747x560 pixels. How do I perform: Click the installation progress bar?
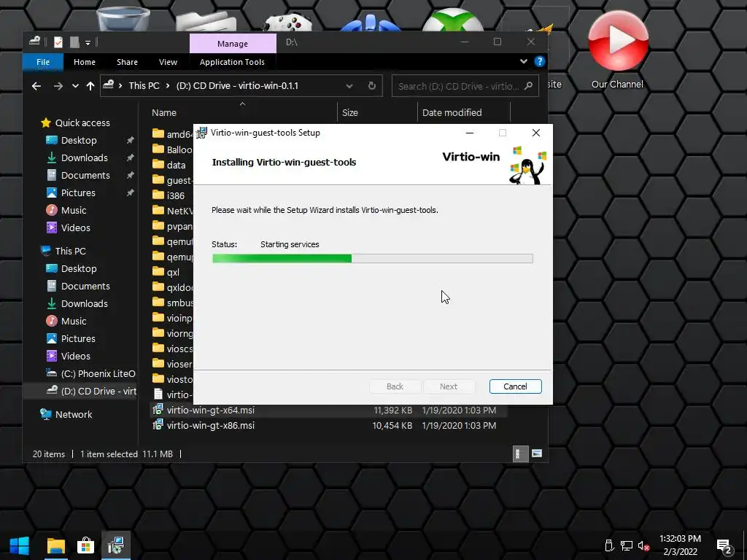coord(372,259)
